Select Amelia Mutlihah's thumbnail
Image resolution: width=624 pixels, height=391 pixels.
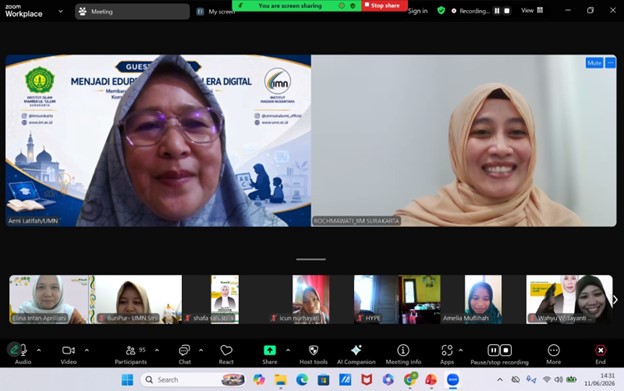(x=483, y=299)
